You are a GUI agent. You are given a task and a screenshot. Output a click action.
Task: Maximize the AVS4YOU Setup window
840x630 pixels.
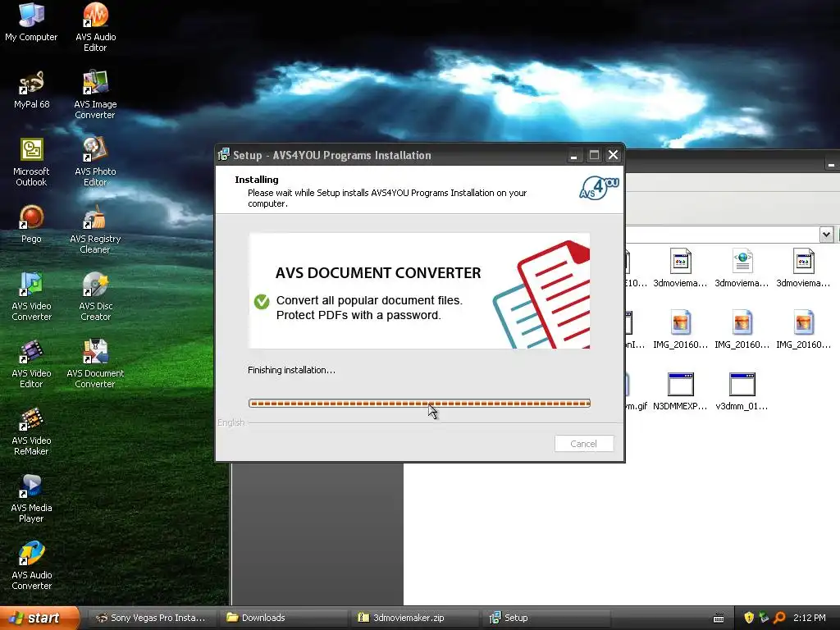tap(594, 155)
